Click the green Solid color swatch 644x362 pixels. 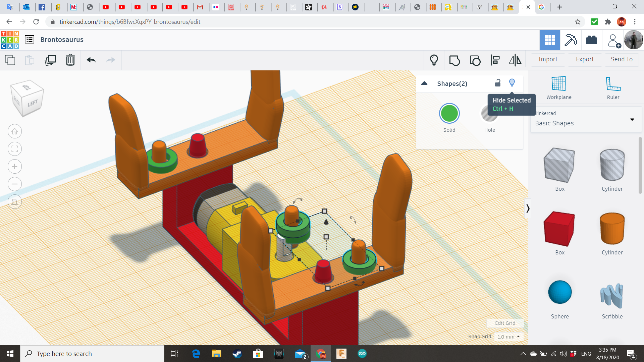pyautogui.click(x=449, y=114)
